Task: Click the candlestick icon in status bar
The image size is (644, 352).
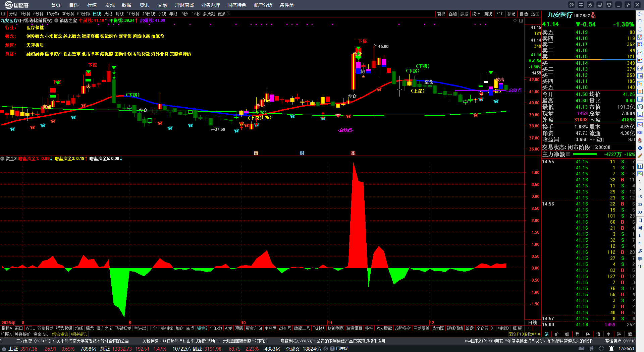Action: point(591,349)
